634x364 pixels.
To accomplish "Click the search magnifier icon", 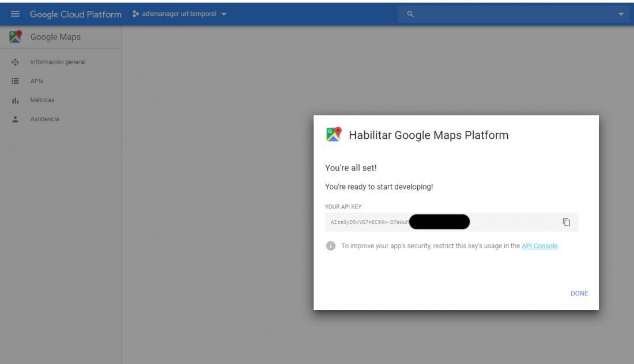I will (x=410, y=14).
